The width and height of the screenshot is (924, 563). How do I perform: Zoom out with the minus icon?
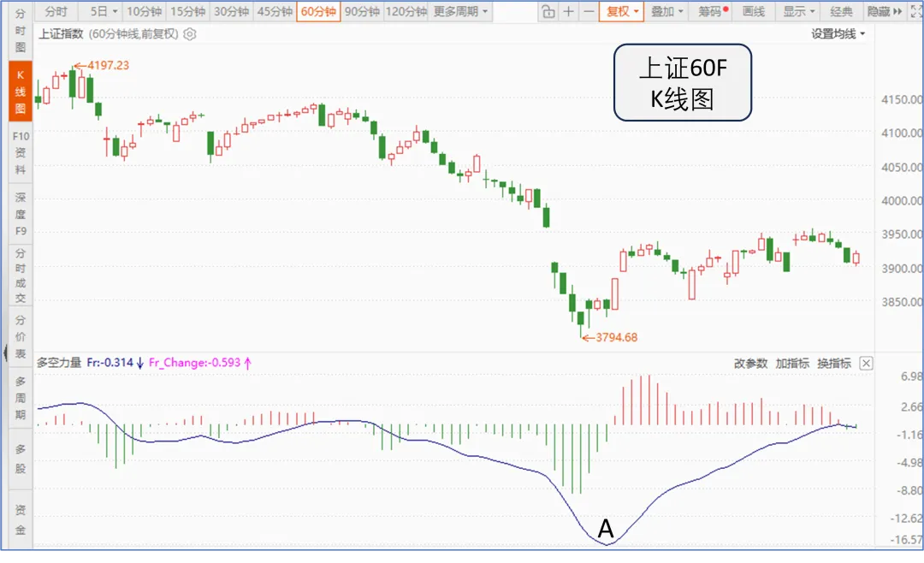[x=589, y=11]
